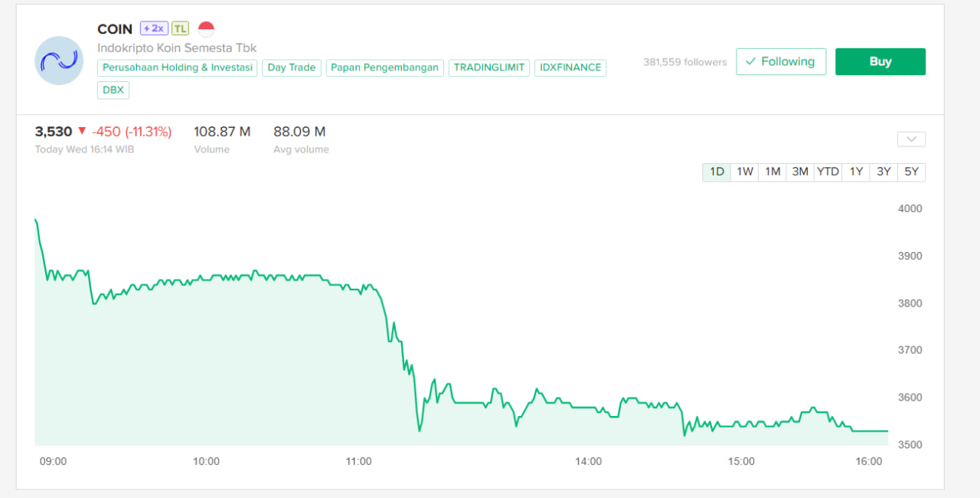The width and height of the screenshot is (980, 498).
Task: Click the COIN company logo avatar
Action: click(59, 61)
